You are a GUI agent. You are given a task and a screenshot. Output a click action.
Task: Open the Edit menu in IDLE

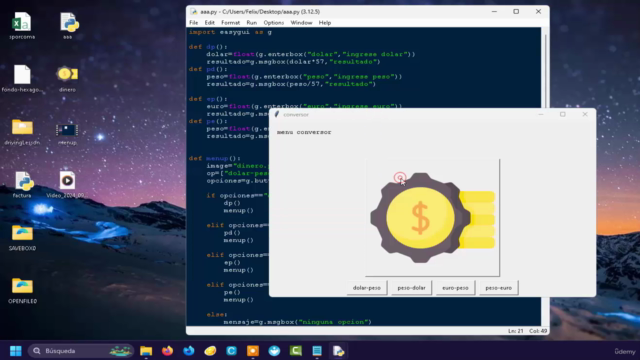[x=209, y=23]
